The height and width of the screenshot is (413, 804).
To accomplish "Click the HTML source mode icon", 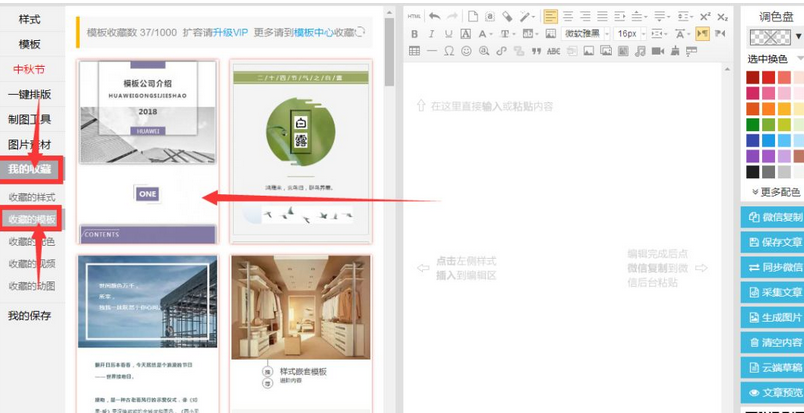I will 415,16.
